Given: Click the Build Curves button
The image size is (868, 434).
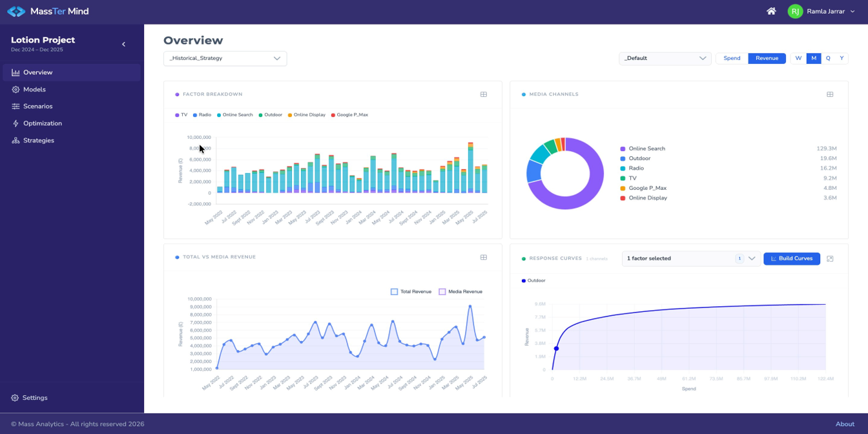Looking at the screenshot, I should click(792, 258).
